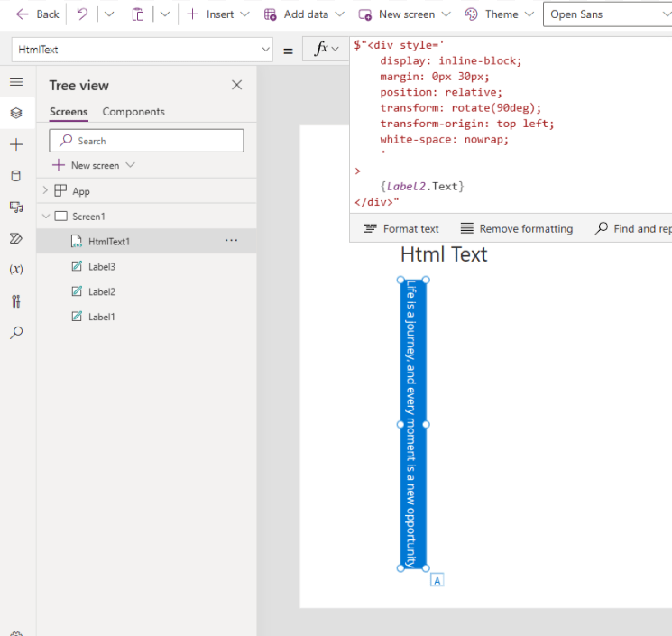Open the undo options dropdown arrow

109,14
